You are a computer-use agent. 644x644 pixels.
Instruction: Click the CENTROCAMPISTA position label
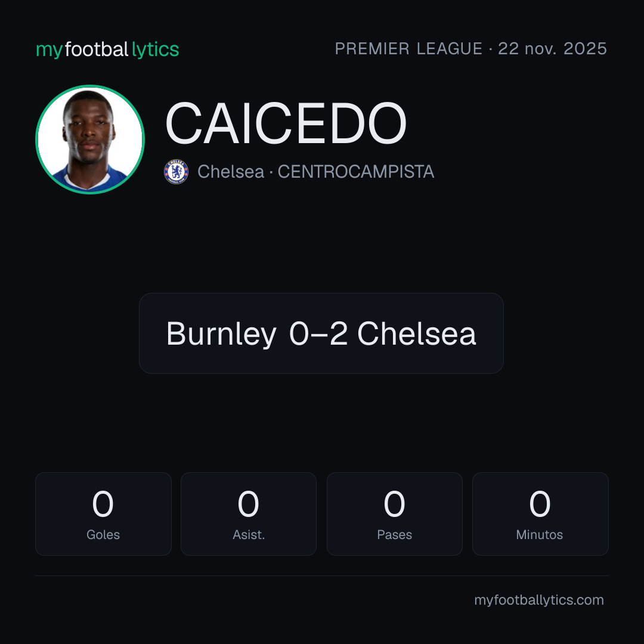coord(356,172)
